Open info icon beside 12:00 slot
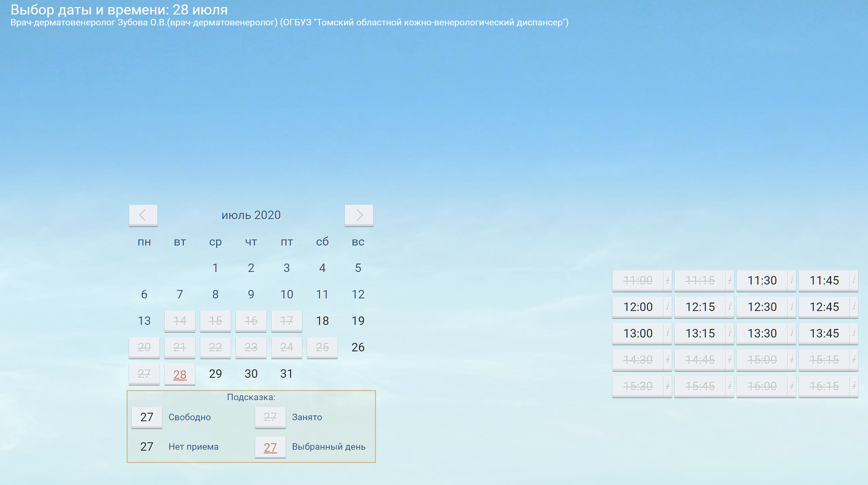Image resolution: width=868 pixels, height=485 pixels. click(668, 307)
